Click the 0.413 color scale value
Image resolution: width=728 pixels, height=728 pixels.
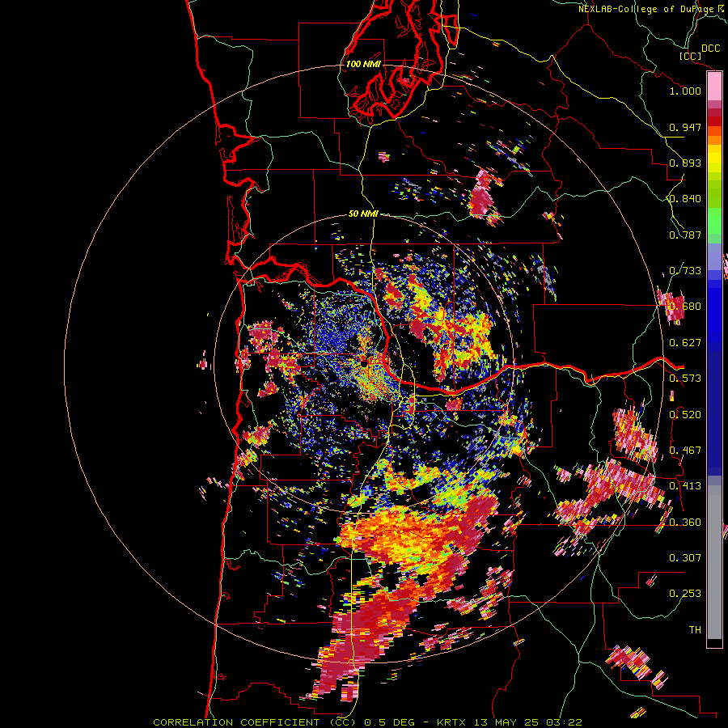[685, 486]
